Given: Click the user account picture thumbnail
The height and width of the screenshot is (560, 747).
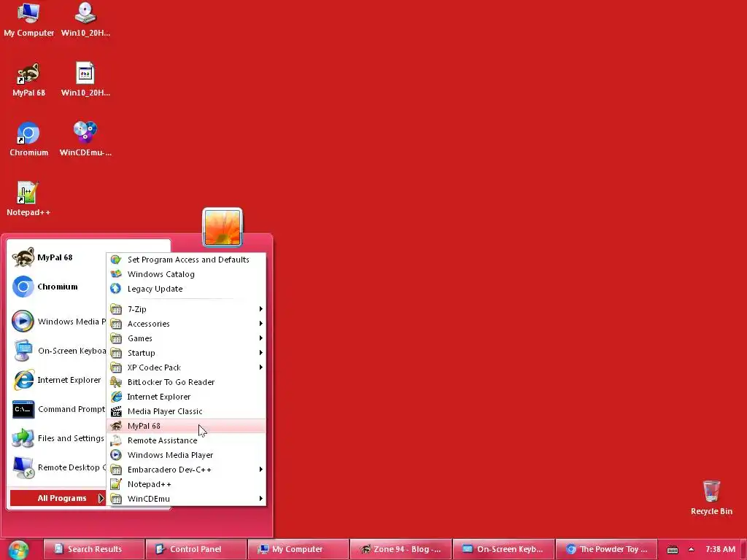Looking at the screenshot, I should click(222, 227).
